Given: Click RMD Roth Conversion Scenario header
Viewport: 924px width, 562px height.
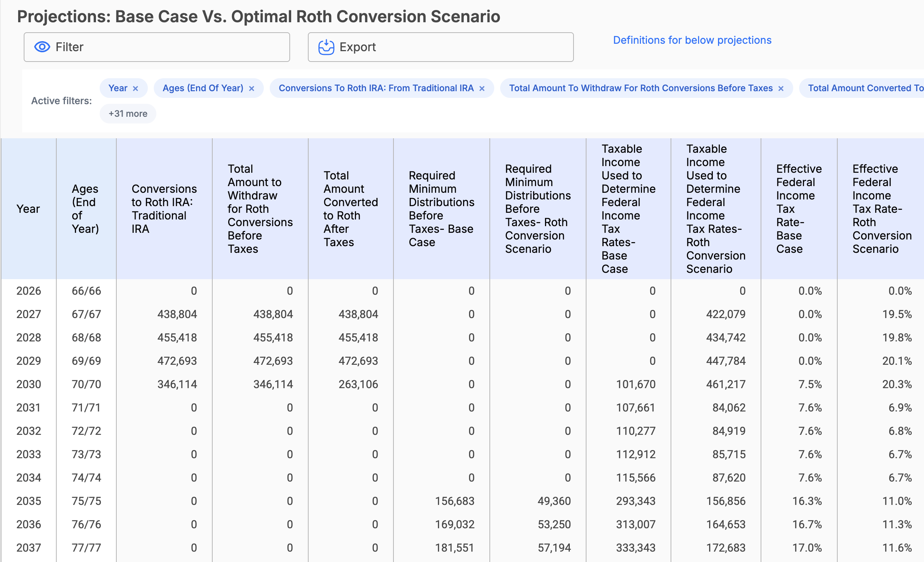Looking at the screenshot, I should (538, 209).
